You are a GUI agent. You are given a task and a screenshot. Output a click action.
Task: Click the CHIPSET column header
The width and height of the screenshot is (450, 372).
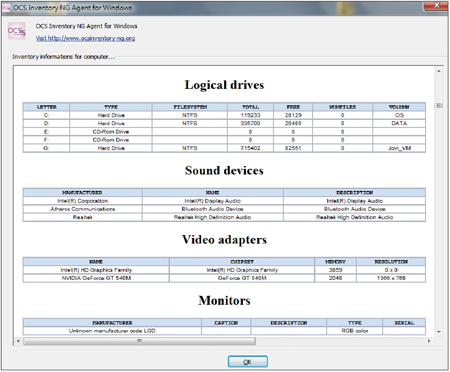coord(242,262)
